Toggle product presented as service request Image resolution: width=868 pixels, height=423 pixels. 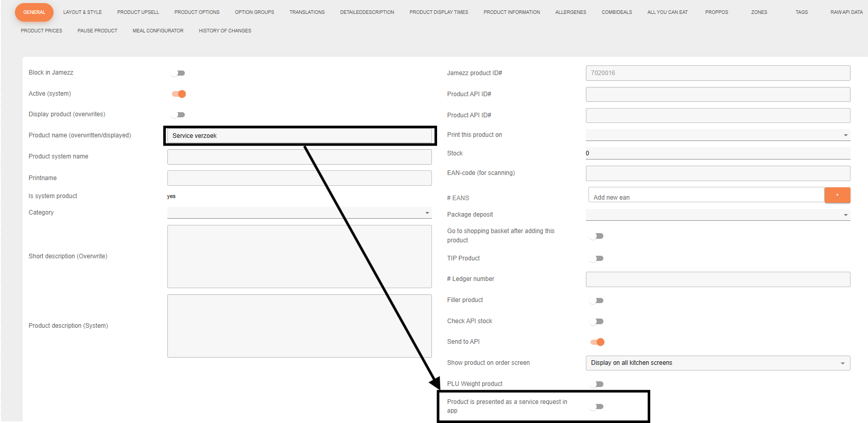pyautogui.click(x=597, y=407)
